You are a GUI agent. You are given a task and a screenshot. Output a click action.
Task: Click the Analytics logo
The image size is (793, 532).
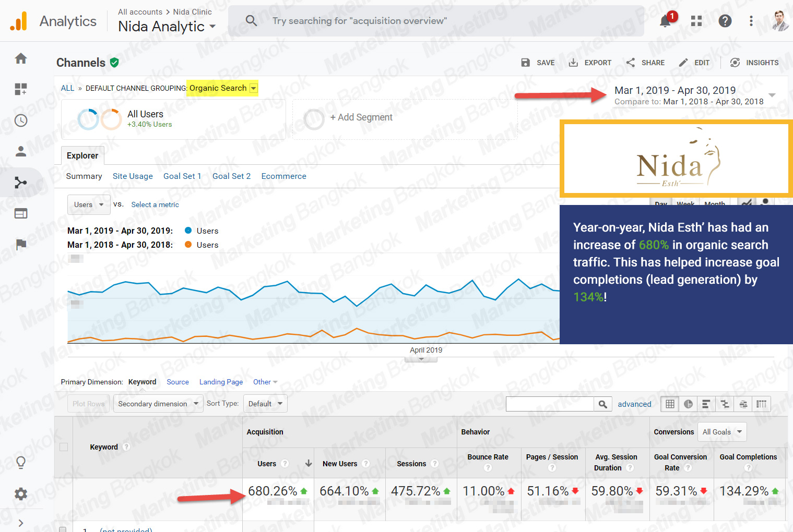(53, 21)
